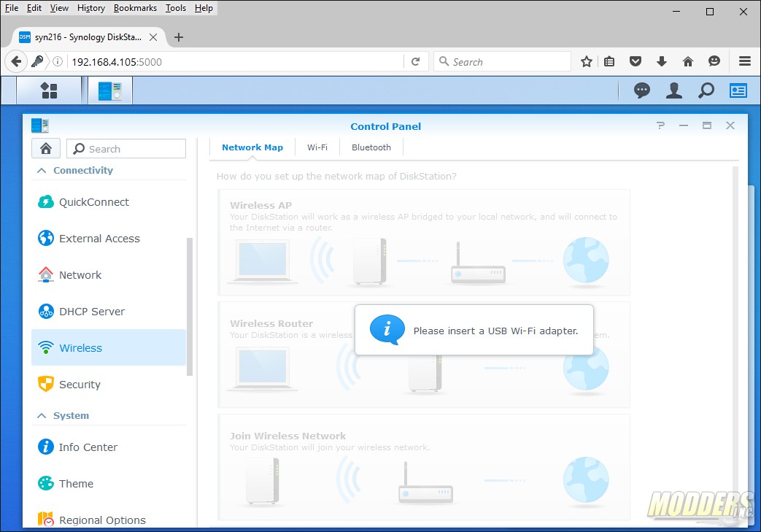Viewport: 761px width, 532px height.
Task: Open the DSM Main Menu icon
Action: [49, 90]
